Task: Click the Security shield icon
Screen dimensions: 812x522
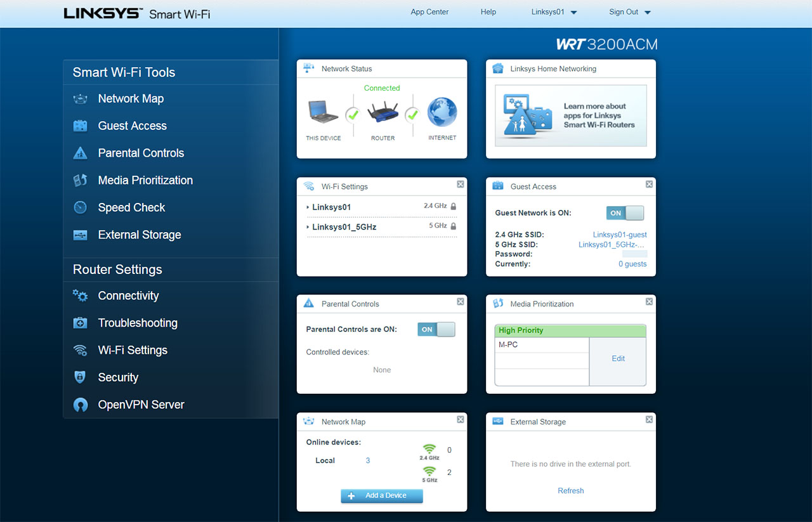Action: point(80,377)
